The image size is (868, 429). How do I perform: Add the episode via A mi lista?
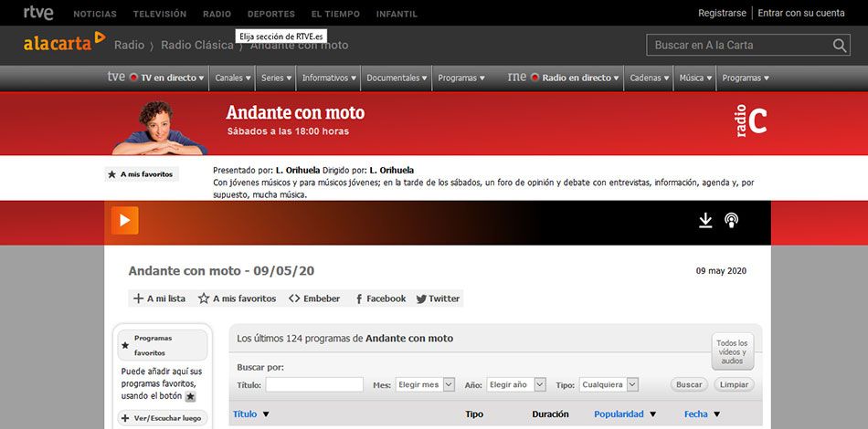pos(159,298)
